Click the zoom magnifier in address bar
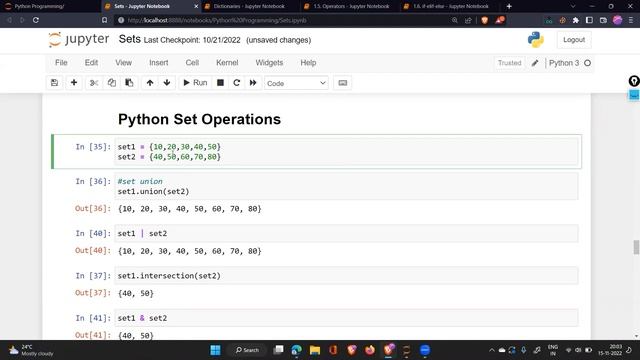The image size is (640, 360). pyautogui.click(x=455, y=20)
